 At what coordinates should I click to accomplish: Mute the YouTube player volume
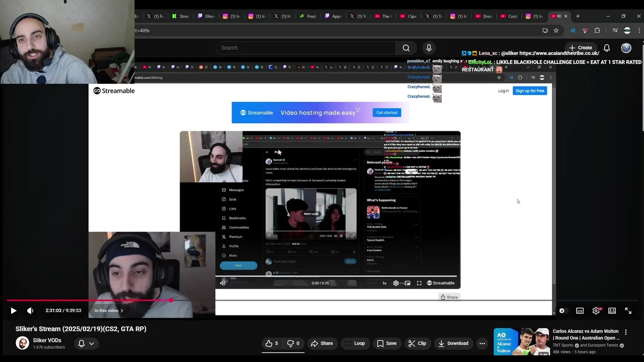pos(30,311)
